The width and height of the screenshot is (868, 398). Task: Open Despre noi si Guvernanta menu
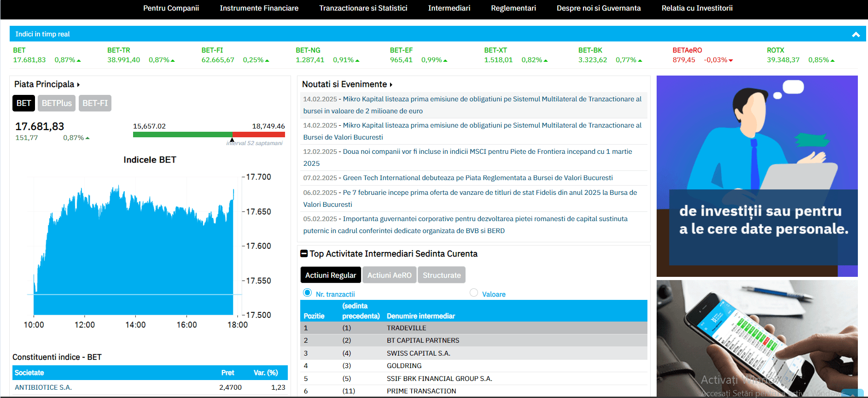coord(599,8)
